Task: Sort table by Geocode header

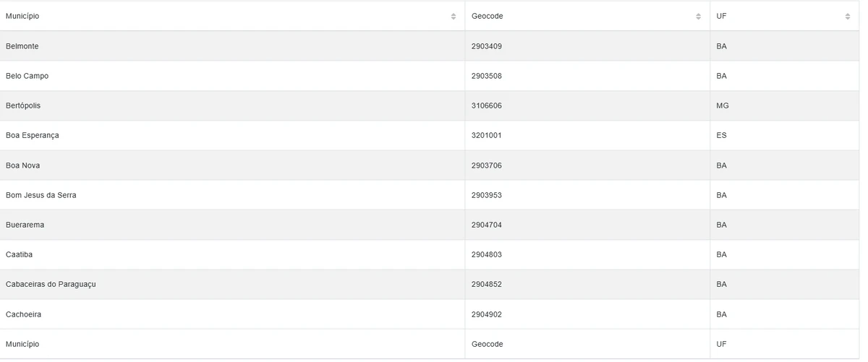Action: 487,16
